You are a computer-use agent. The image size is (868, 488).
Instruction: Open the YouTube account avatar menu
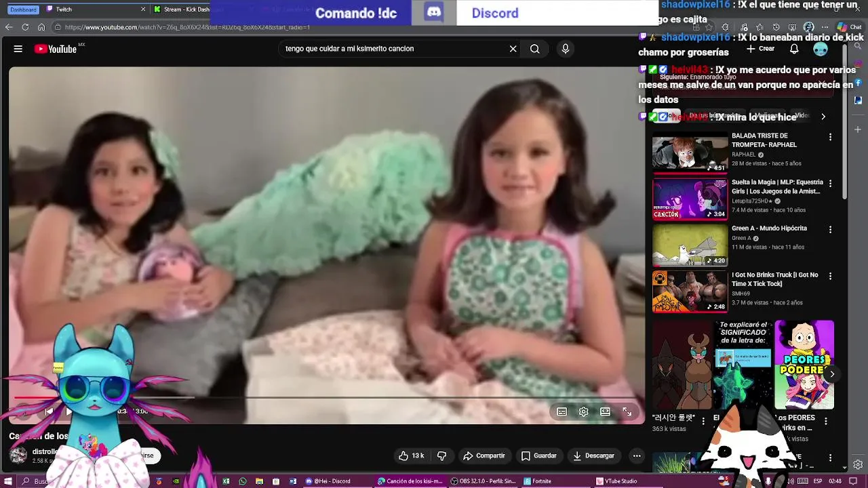pyautogui.click(x=821, y=49)
